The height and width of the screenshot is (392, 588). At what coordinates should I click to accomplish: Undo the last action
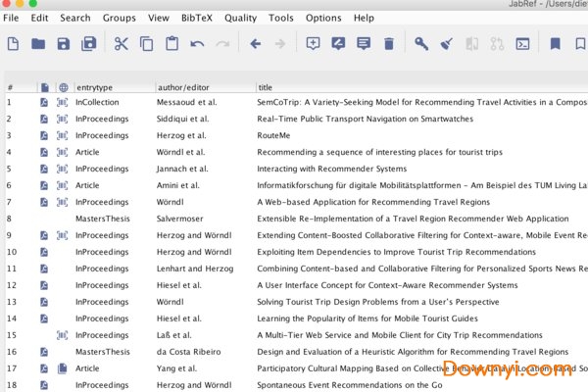197,44
